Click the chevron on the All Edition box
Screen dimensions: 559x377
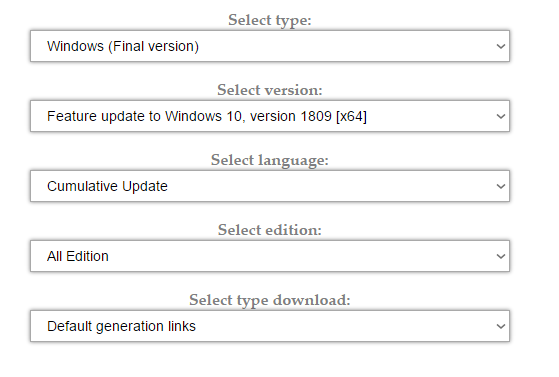[501, 256]
